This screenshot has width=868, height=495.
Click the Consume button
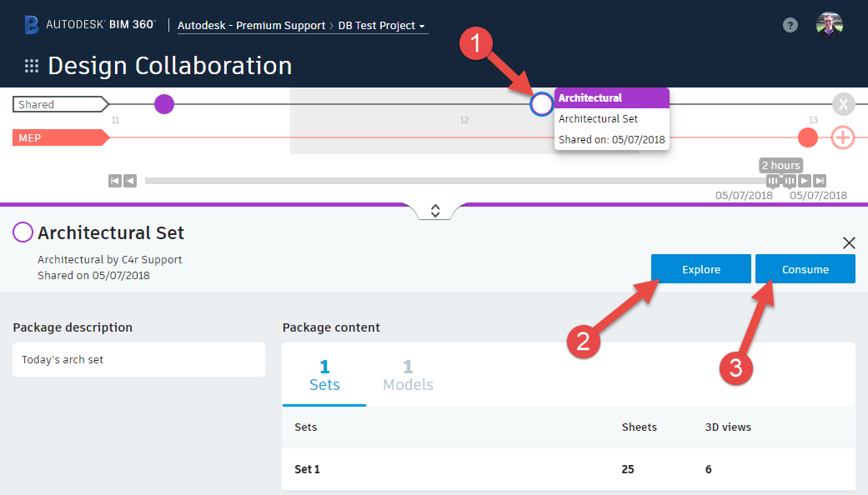(x=805, y=268)
